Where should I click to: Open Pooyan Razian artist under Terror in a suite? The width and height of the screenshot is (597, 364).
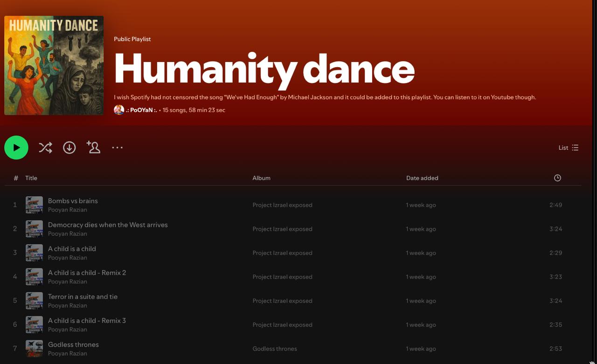[x=68, y=305]
